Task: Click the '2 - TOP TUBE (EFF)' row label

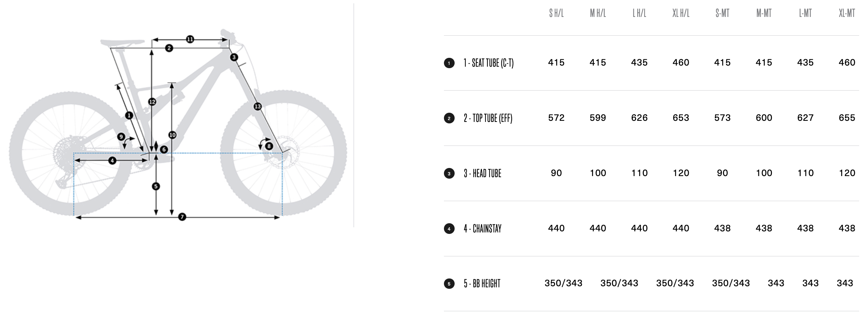Action: click(488, 118)
